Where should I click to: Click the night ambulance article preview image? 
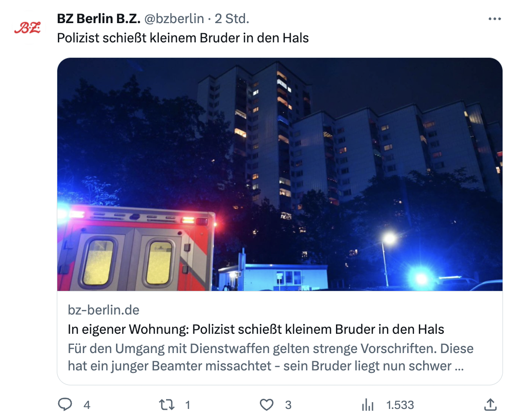[x=280, y=174]
